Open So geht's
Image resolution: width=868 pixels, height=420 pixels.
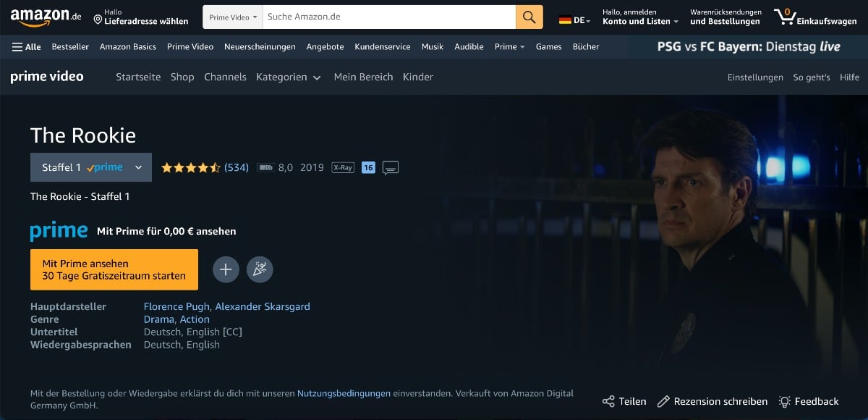point(812,77)
